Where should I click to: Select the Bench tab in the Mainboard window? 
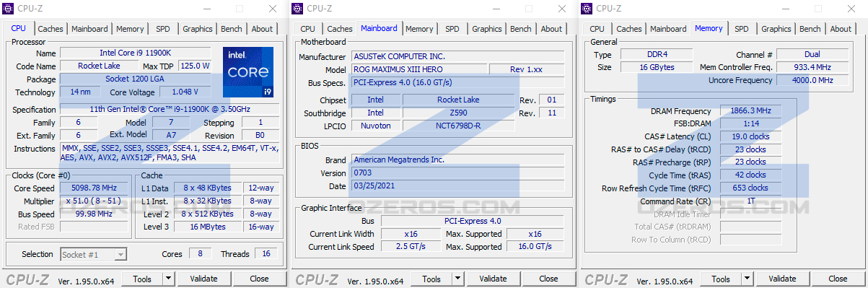521,29
